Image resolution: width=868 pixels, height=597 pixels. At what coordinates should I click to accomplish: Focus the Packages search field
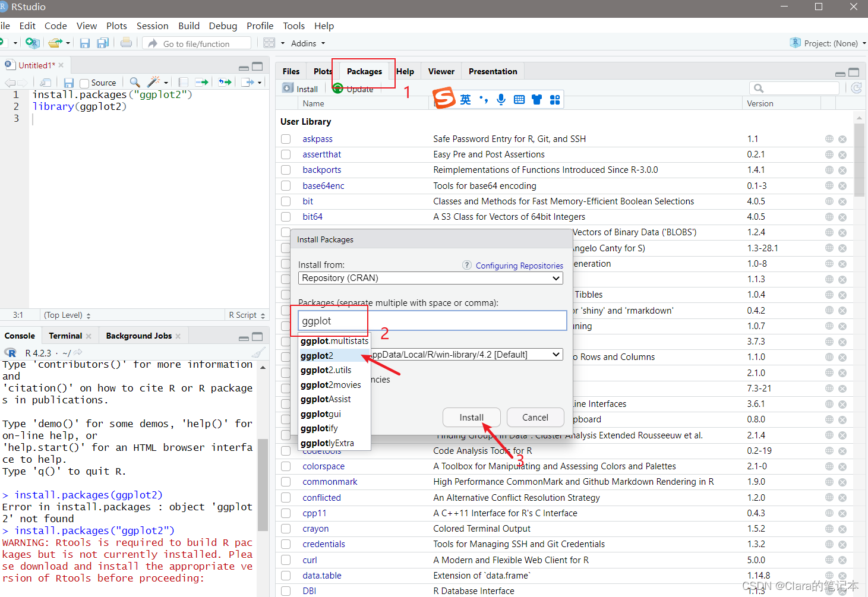[794, 88]
